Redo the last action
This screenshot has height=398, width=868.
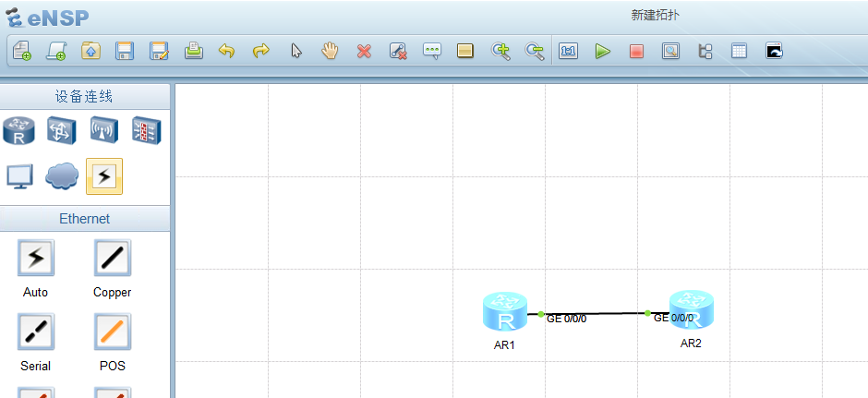(260, 51)
